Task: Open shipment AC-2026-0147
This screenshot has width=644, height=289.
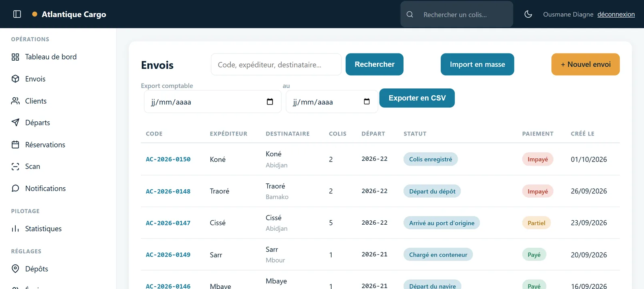Action: [168, 223]
